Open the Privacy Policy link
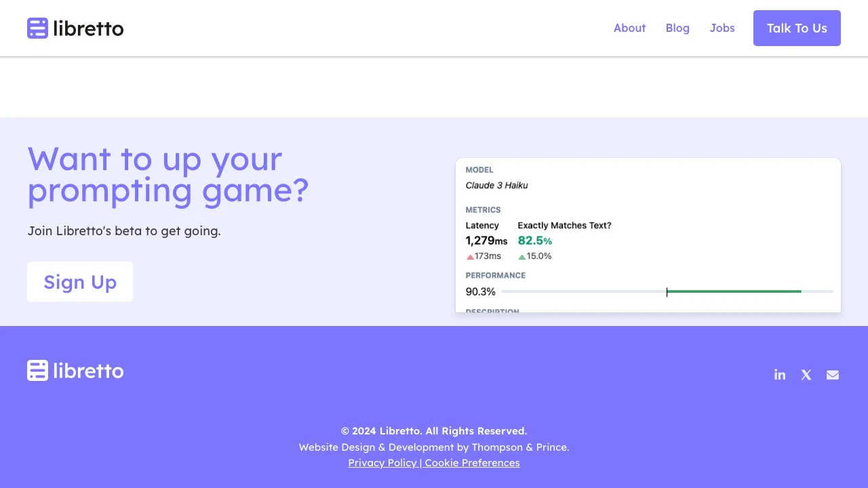 tap(382, 463)
